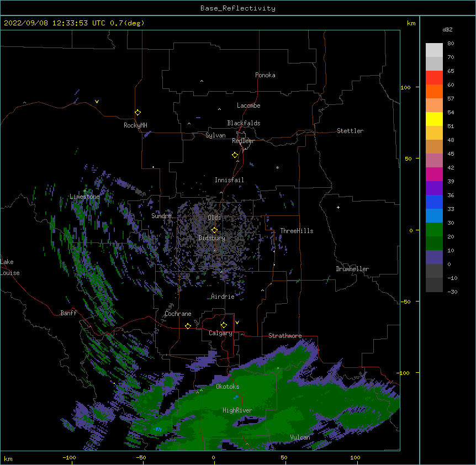Click the blue echo cell southwest of HighRiver
The height and width of the screenshot is (465, 476).
point(157,429)
